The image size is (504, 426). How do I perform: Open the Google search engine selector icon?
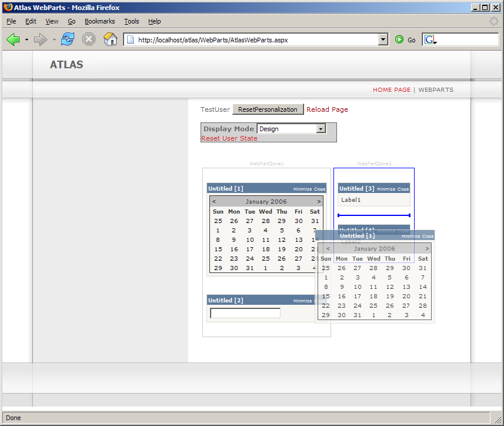click(430, 39)
